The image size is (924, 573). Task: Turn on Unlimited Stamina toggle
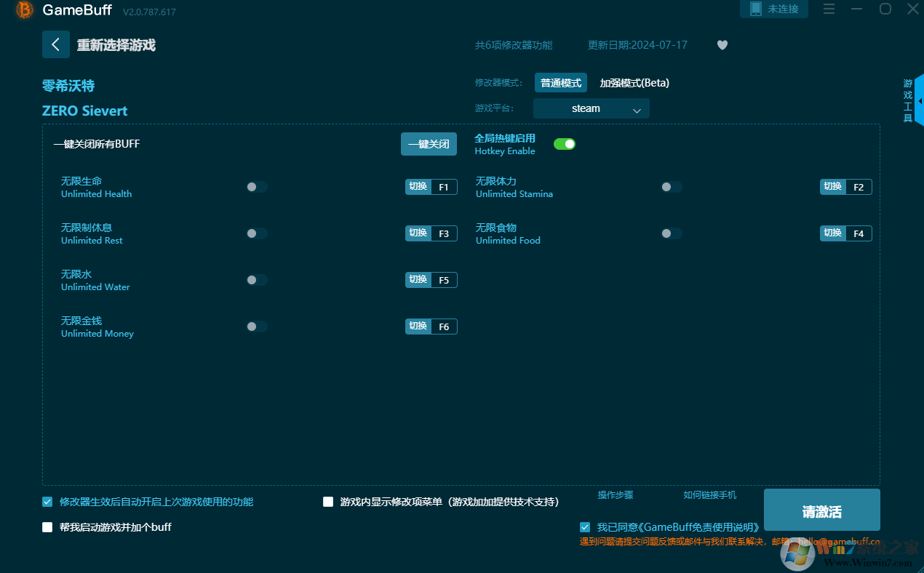click(x=671, y=187)
